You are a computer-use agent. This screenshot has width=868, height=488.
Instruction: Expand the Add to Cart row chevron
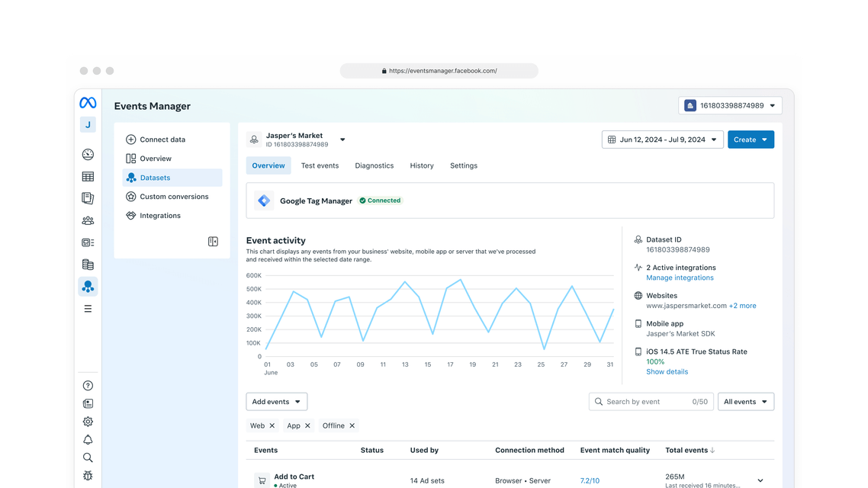pos(760,480)
